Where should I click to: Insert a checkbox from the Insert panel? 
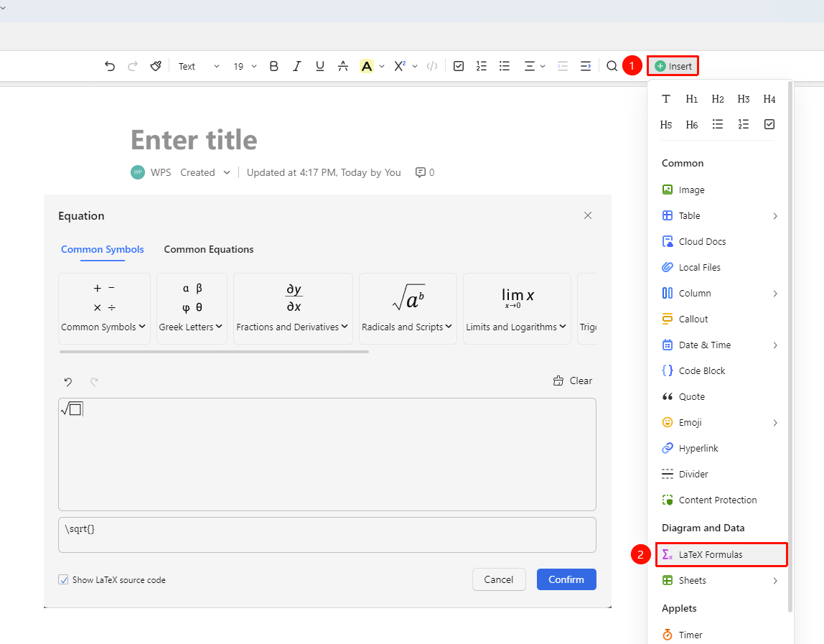point(769,125)
